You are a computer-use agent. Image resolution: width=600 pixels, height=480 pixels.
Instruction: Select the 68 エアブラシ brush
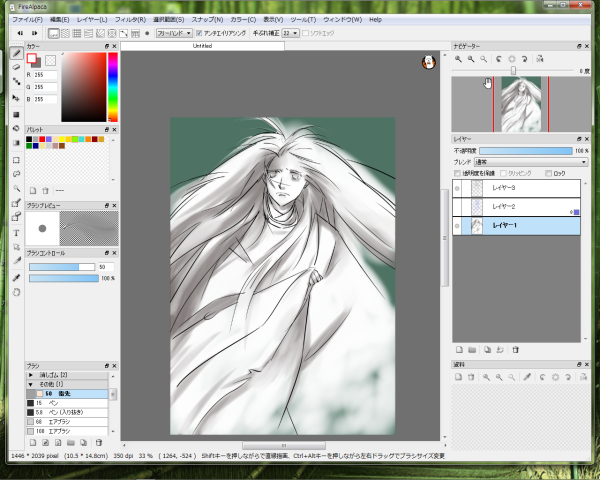point(67,422)
